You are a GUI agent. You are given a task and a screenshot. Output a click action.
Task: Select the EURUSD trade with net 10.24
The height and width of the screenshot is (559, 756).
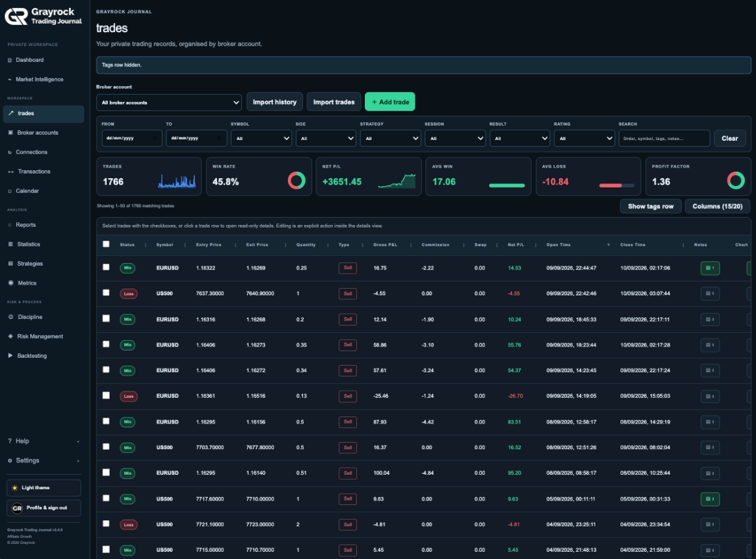point(106,318)
